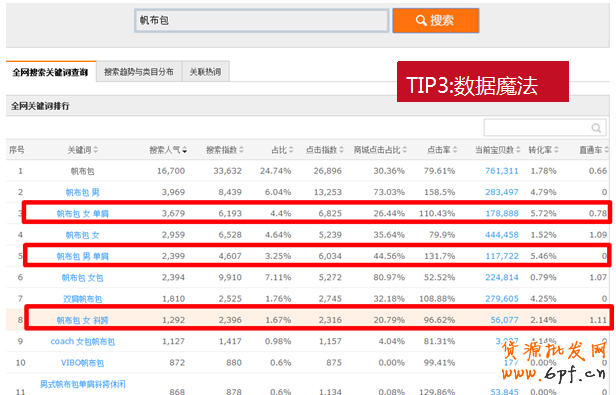Image resolution: width=616 pixels, height=395 pixels.
Task: Sort by 搜索指数 column arrows
Action: 241,150
